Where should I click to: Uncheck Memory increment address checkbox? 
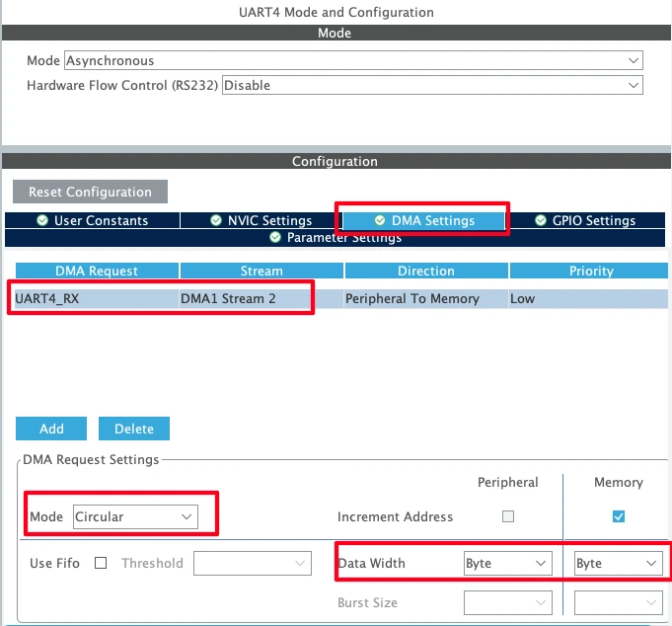click(x=618, y=516)
